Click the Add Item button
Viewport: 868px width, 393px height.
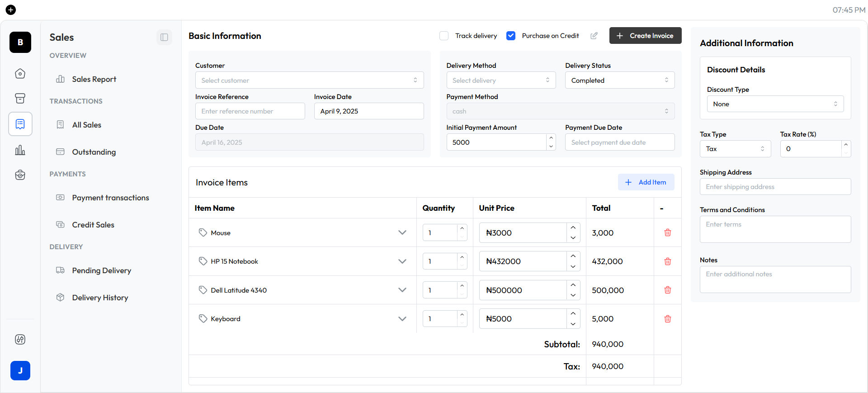click(646, 182)
